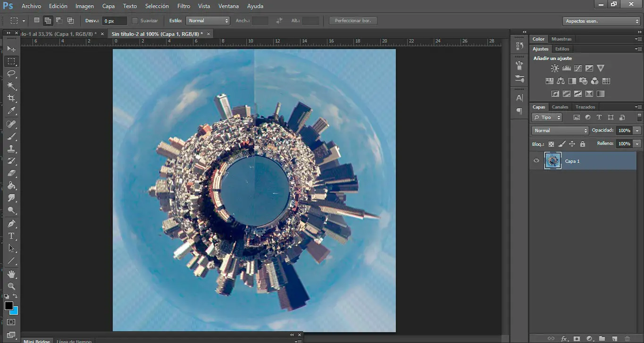Select the Magic Wand tool
Viewport: 644px width, 343px height.
point(12,86)
